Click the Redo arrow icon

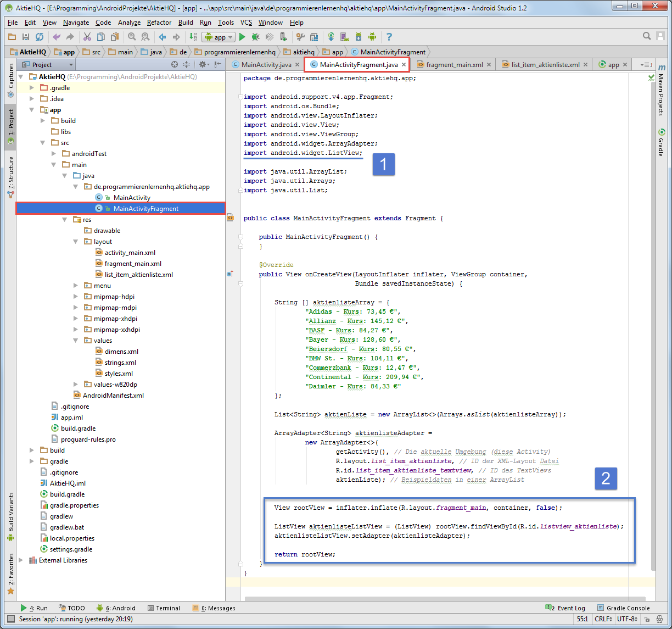tap(70, 37)
